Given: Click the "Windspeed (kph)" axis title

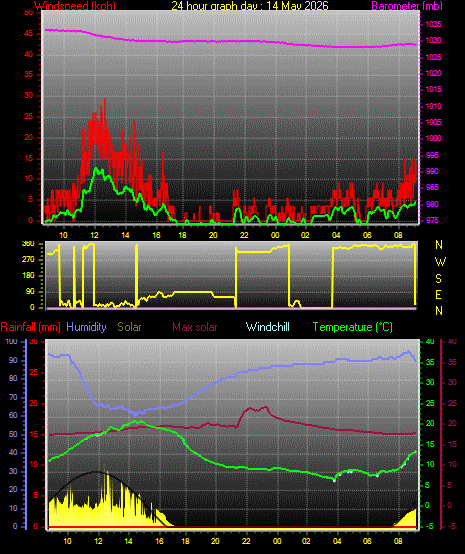Looking at the screenshot, I should click(x=75, y=5).
